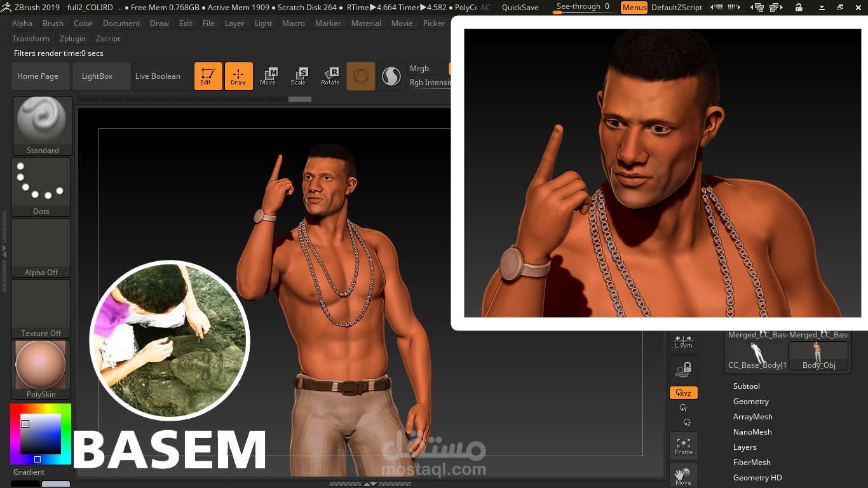Image resolution: width=868 pixels, height=488 pixels.
Task: Click the lock UI padlock icon
Action: coord(799,8)
